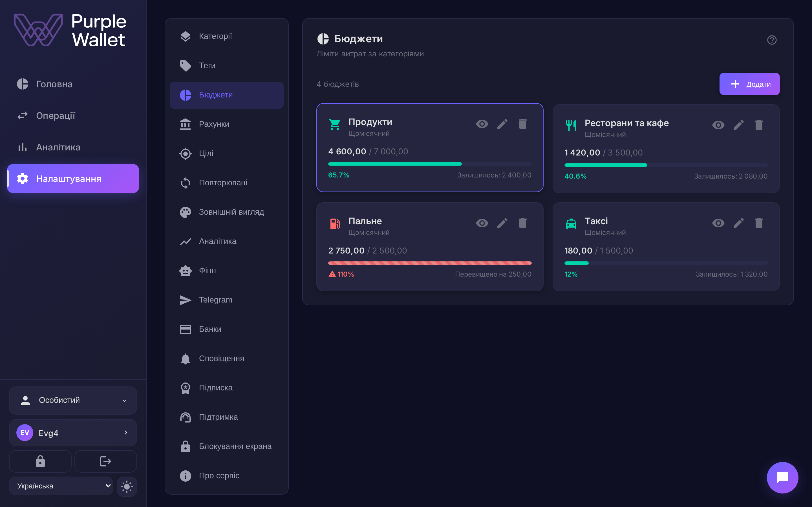Open the Telegram settings item
812x507 pixels.
click(x=226, y=300)
